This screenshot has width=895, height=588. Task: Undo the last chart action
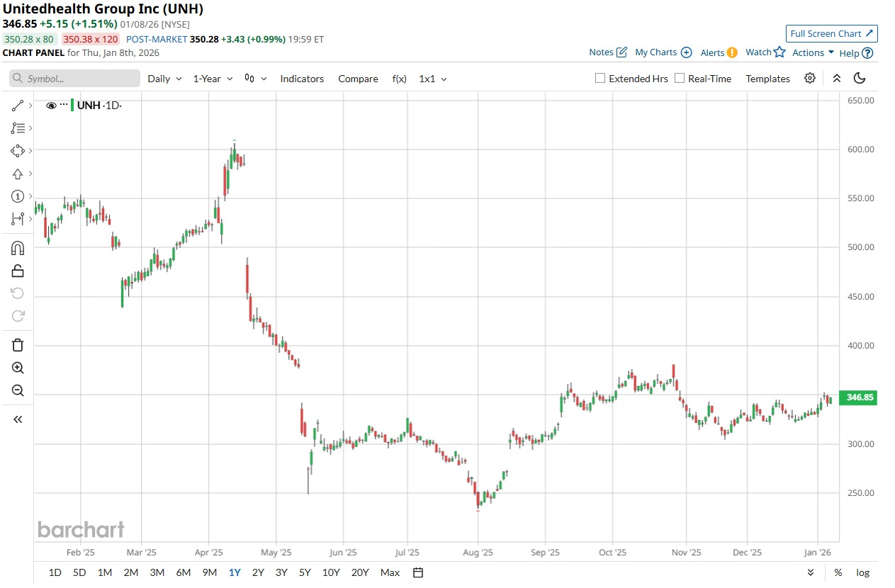click(x=18, y=293)
